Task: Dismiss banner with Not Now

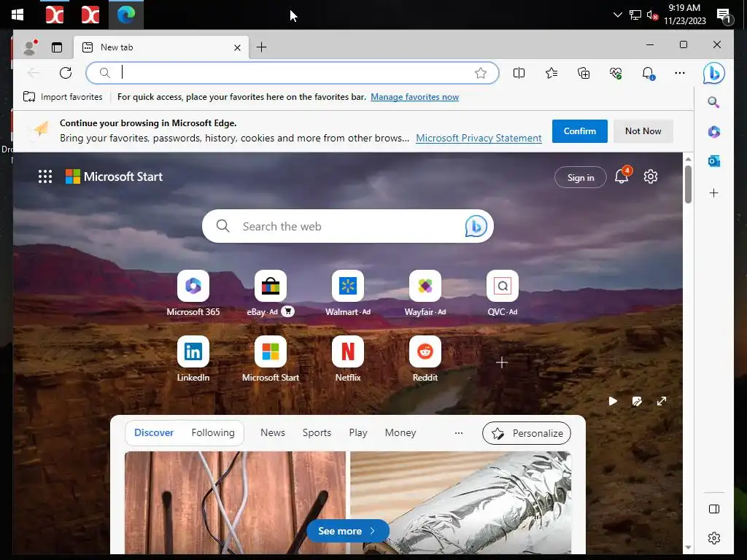Action: tap(643, 131)
